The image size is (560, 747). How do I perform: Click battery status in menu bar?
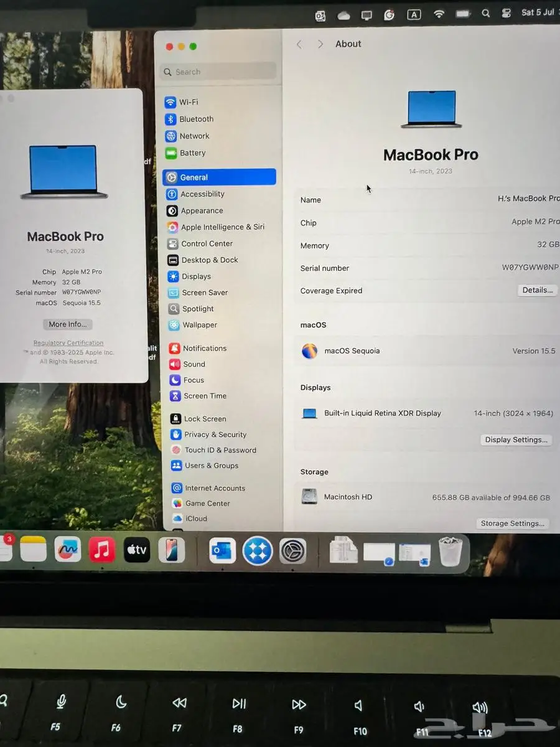click(463, 14)
